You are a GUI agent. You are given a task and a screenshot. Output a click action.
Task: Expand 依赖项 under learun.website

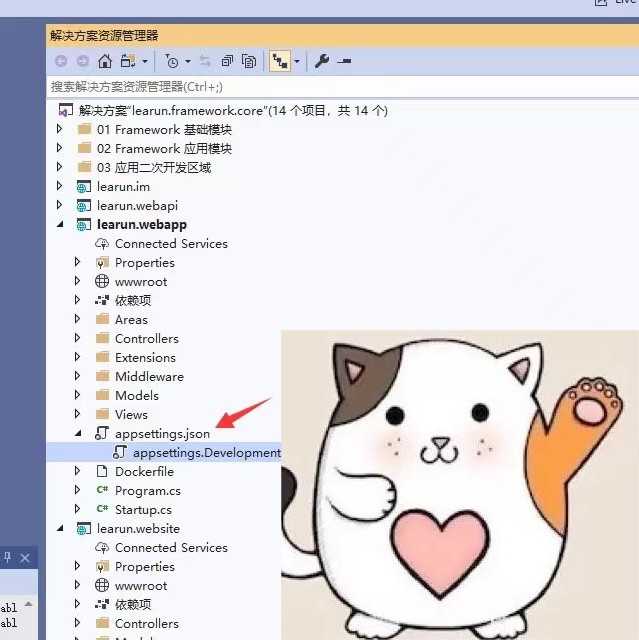point(78,604)
